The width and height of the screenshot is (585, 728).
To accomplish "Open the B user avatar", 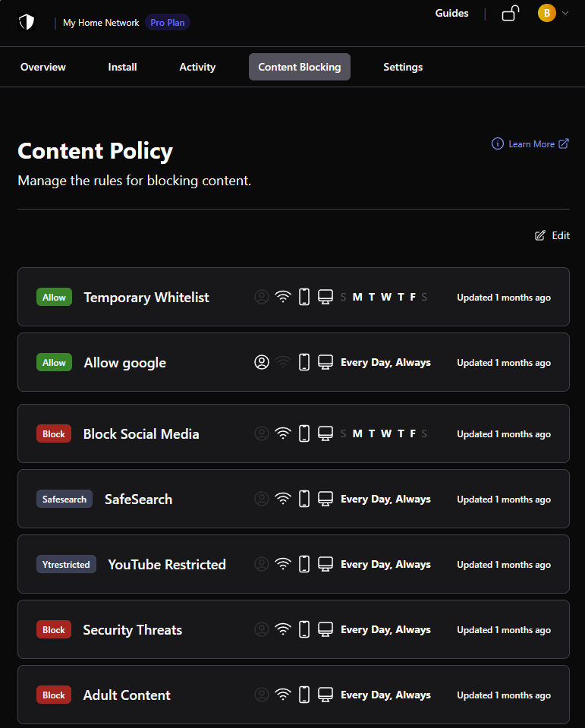I will pos(547,13).
